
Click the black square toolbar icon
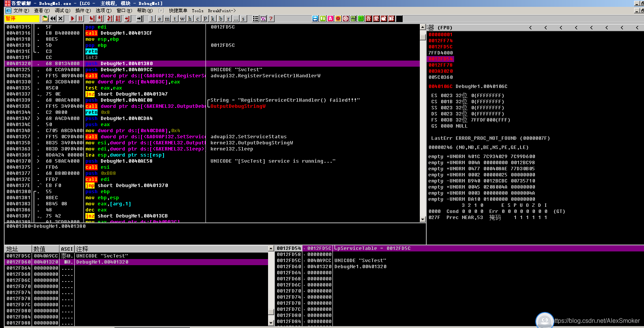point(399,18)
